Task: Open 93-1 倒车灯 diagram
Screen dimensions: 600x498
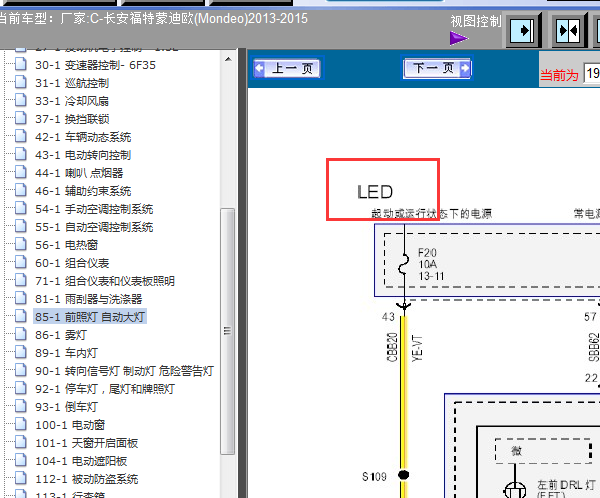Action: [67, 407]
